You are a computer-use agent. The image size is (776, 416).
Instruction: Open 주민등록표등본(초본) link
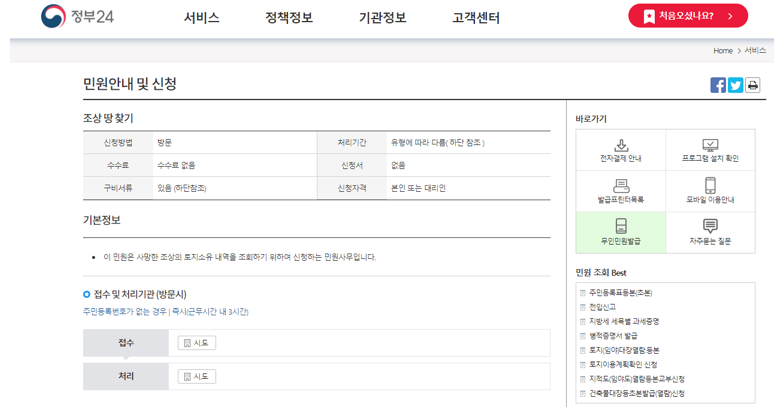(x=620, y=293)
